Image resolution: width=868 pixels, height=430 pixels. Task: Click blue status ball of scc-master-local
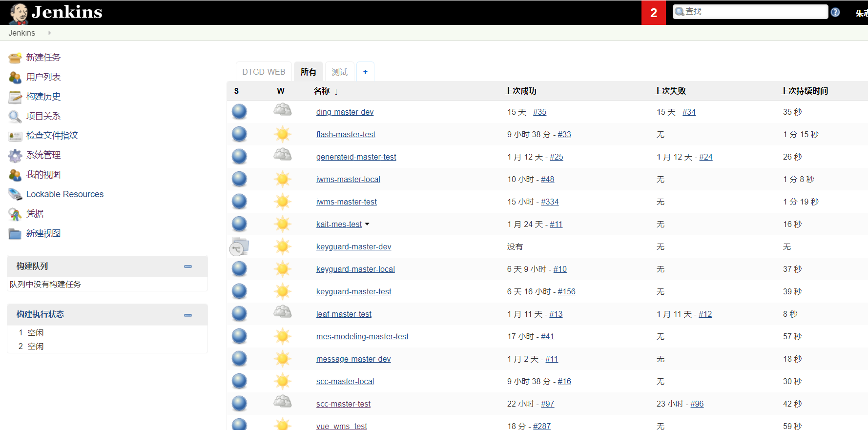click(239, 381)
